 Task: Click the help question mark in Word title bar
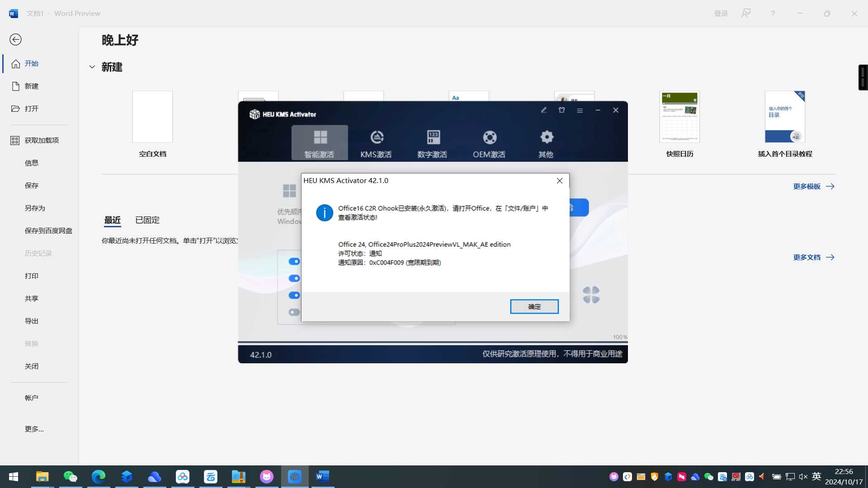[773, 14]
